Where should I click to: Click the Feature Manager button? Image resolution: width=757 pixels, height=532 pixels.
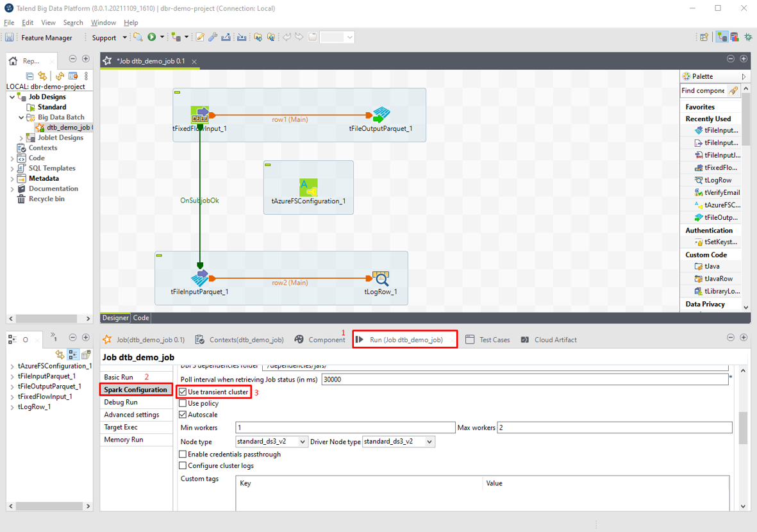pyautogui.click(x=46, y=38)
